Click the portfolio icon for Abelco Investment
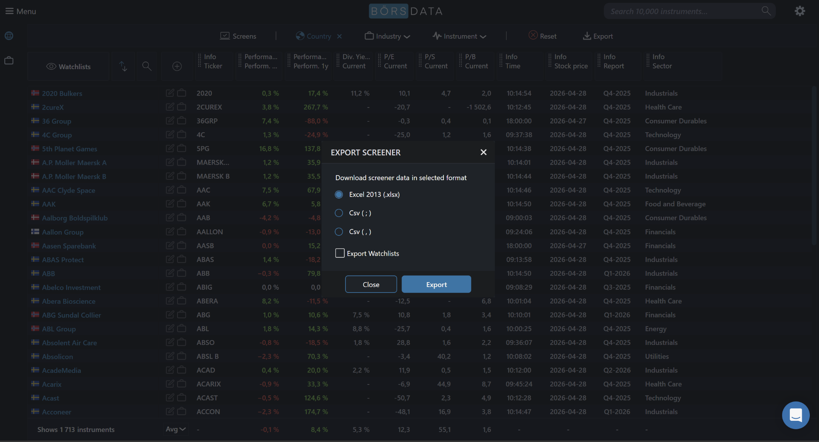The height and width of the screenshot is (442, 819). tap(181, 287)
